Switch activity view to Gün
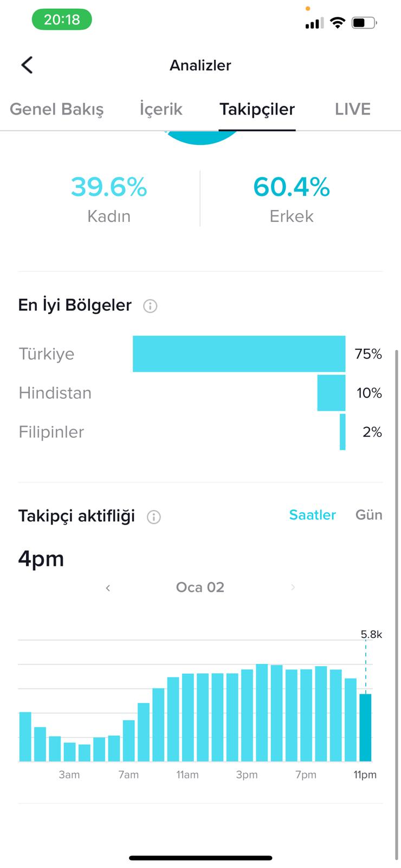The image size is (401, 868). pyautogui.click(x=369, y=515)
